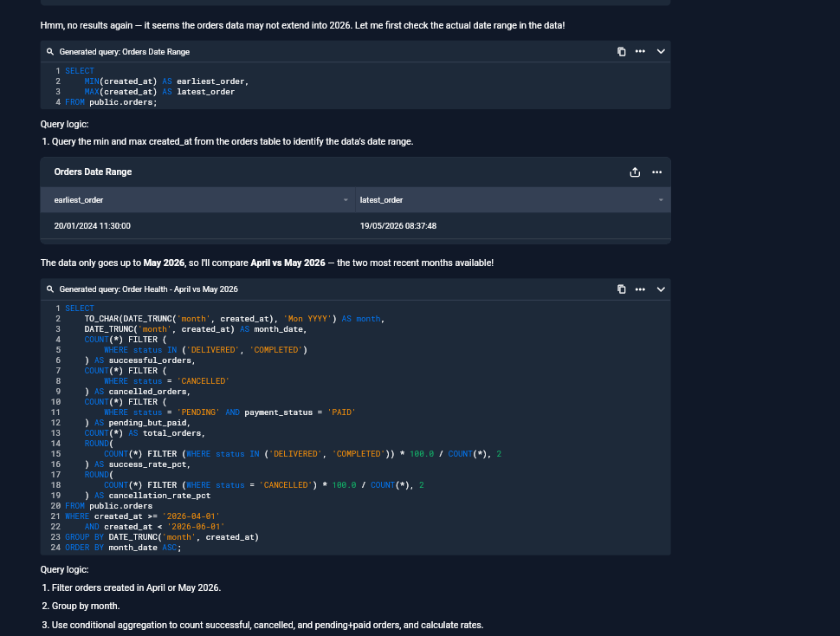The height and width of the screenshot is (636, 840).
Task: Click text 'Filter orders created in April or May 2026.'
Action: [x=136, y=587]
